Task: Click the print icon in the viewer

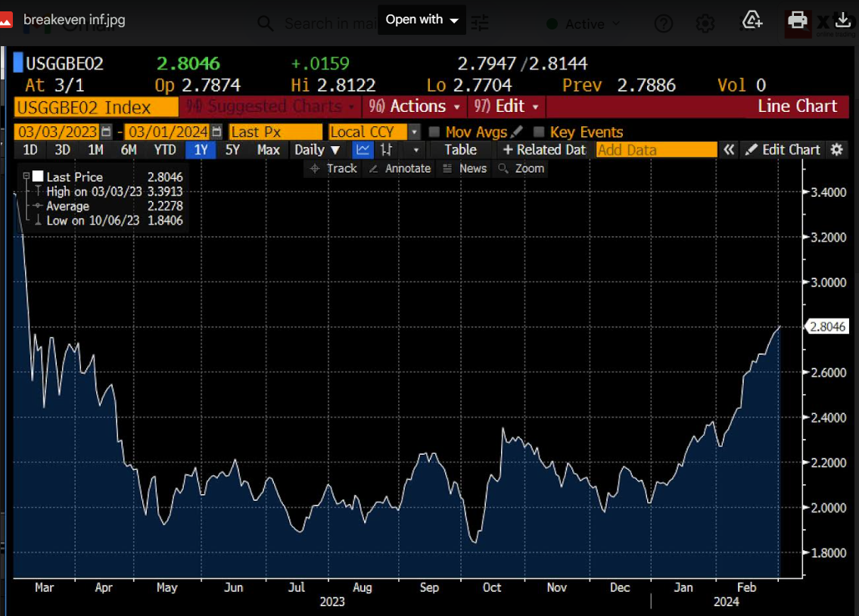Action: 798,20
